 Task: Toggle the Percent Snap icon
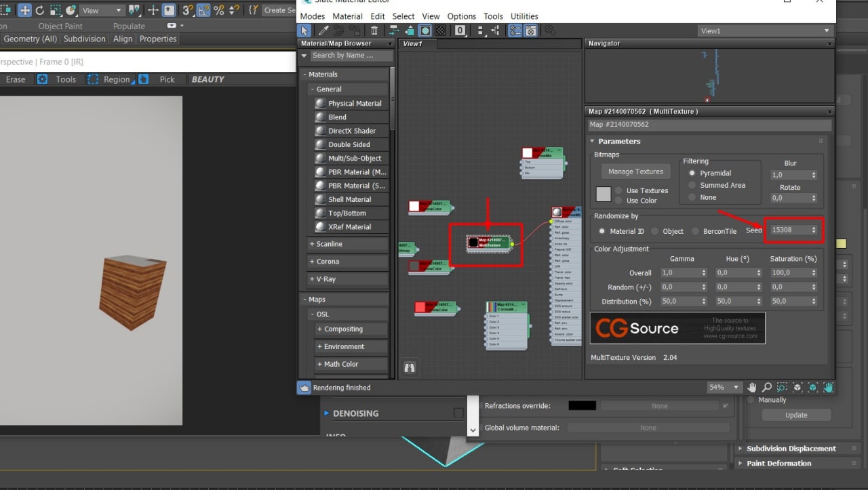click(219, 10)
